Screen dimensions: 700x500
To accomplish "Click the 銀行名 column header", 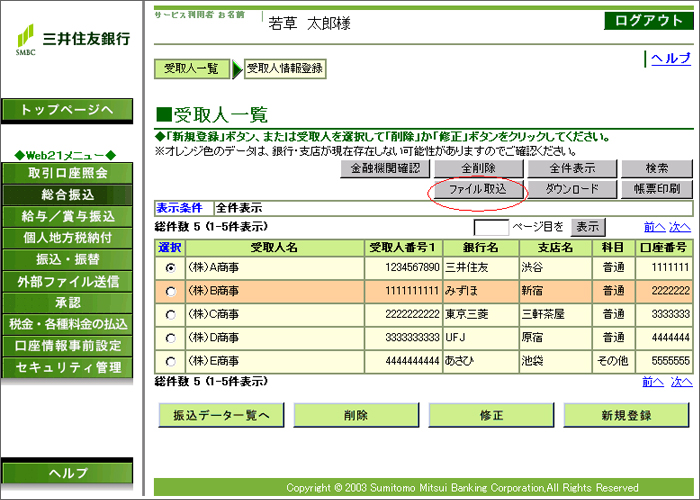I will click(480, 248).
